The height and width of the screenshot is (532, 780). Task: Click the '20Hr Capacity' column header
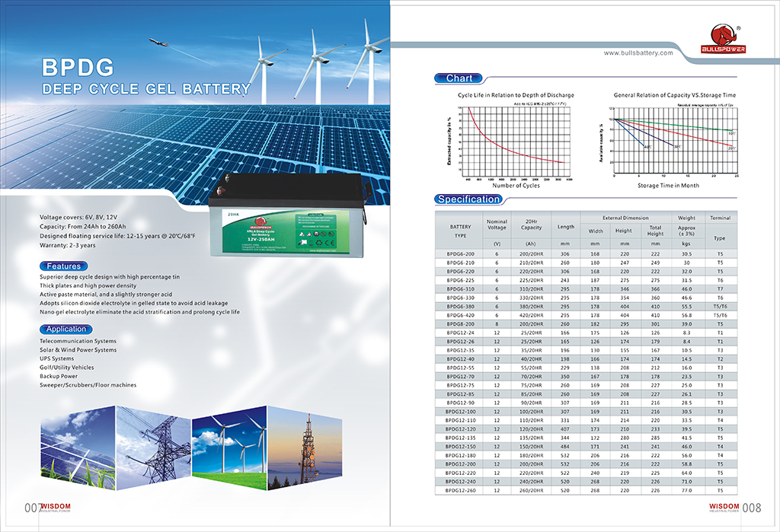pos(531,225)
